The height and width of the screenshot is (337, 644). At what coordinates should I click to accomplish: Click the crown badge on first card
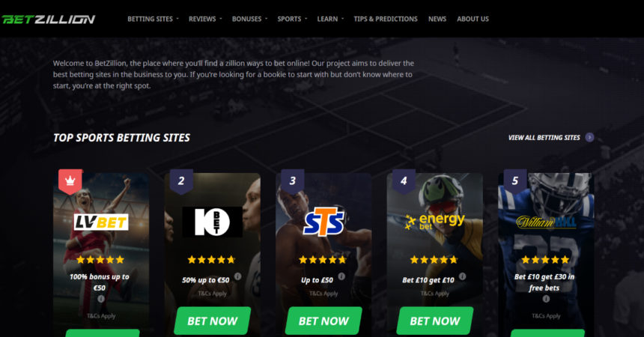(70, 181)
